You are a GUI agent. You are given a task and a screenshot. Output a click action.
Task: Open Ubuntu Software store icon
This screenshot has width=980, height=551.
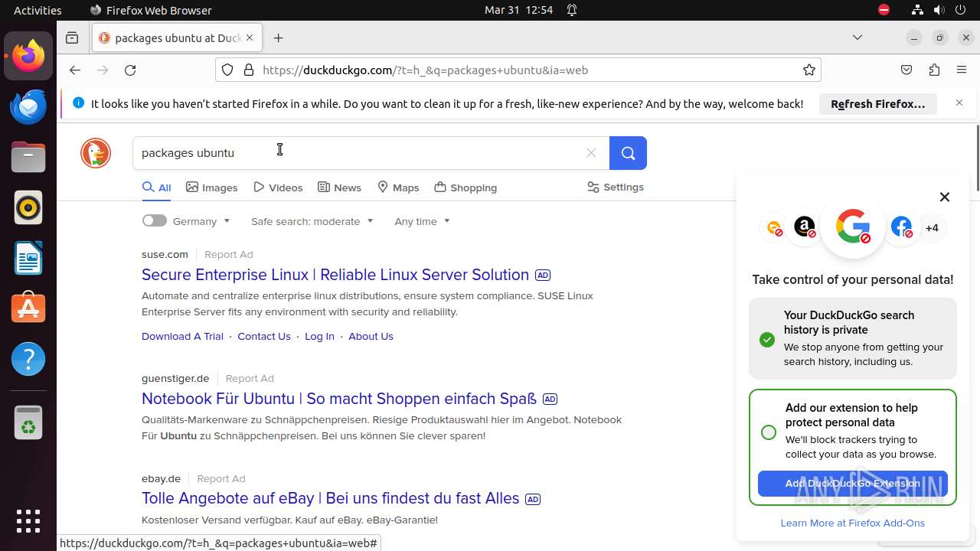point(28,308)
